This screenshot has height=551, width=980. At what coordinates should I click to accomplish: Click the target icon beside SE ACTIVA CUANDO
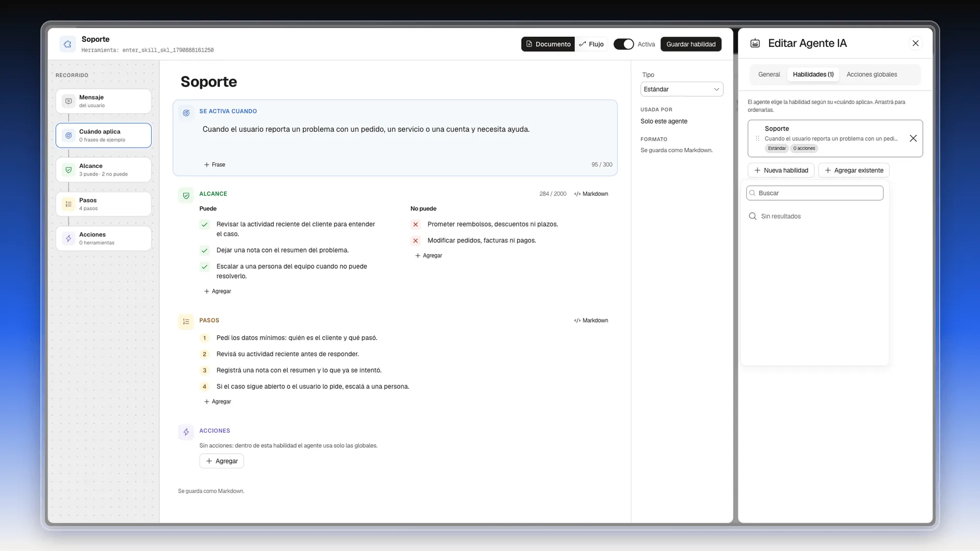point(186,113)
